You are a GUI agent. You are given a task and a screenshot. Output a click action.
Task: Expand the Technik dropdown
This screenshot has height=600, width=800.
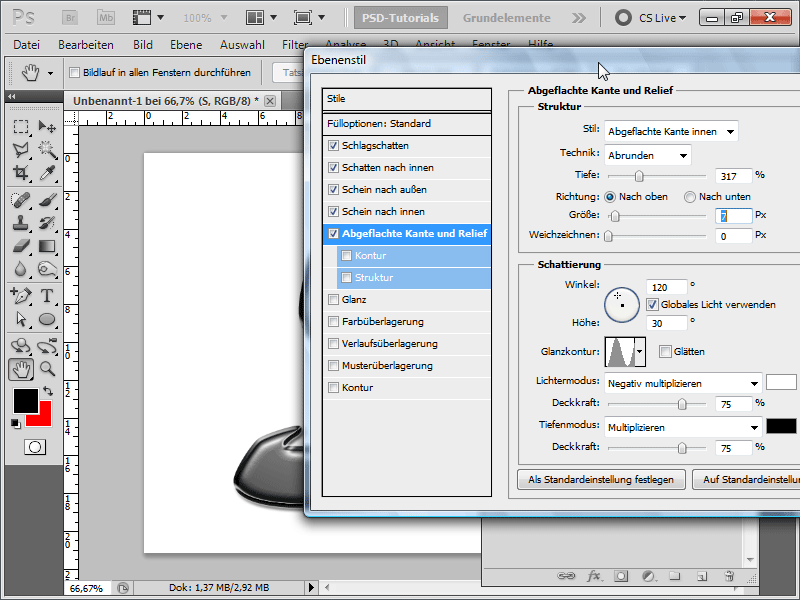[648, 155]
